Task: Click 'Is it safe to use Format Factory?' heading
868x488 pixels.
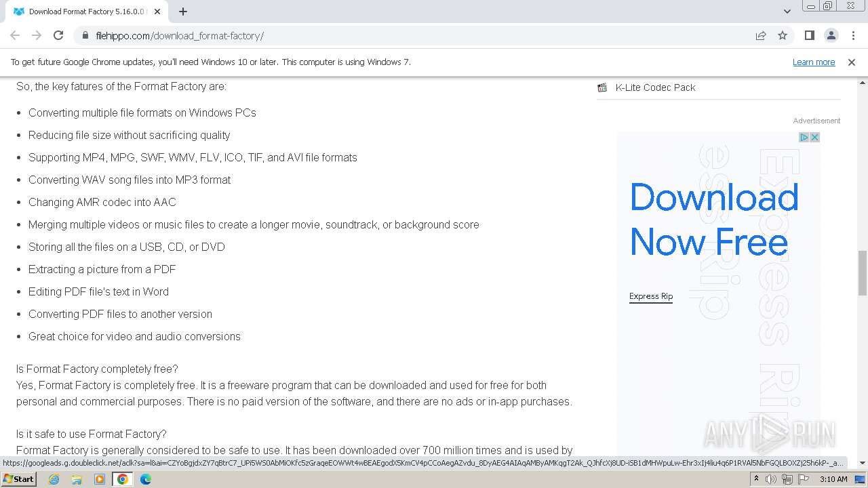Action: [x=91, y=434]
